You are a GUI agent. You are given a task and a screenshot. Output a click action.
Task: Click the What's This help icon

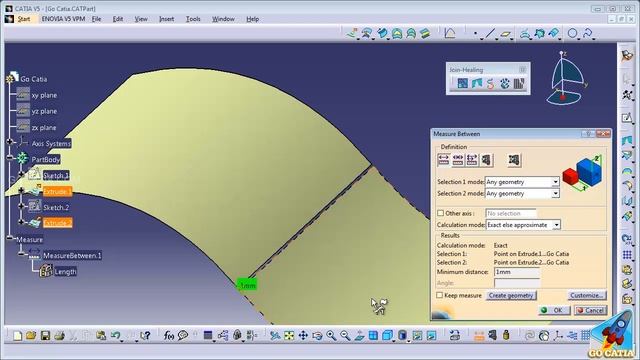pyautogui.click(x=145, y=336)
